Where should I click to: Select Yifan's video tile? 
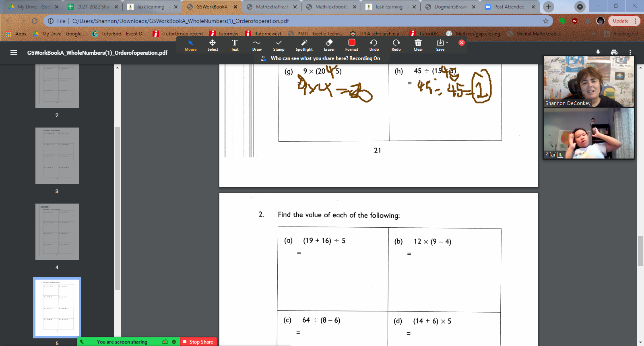click(589, 133)
